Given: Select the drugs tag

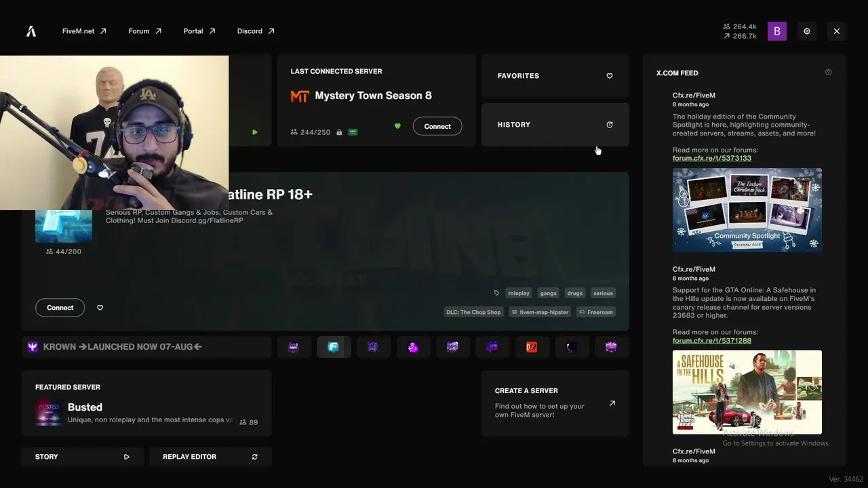Looking at the screenshot, I should [575, 293].
